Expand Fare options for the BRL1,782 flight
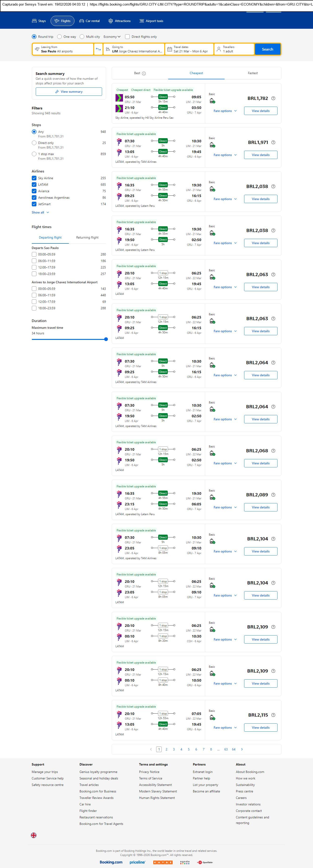The height and width of the screenshot is (868, 313). click(225, 111)
